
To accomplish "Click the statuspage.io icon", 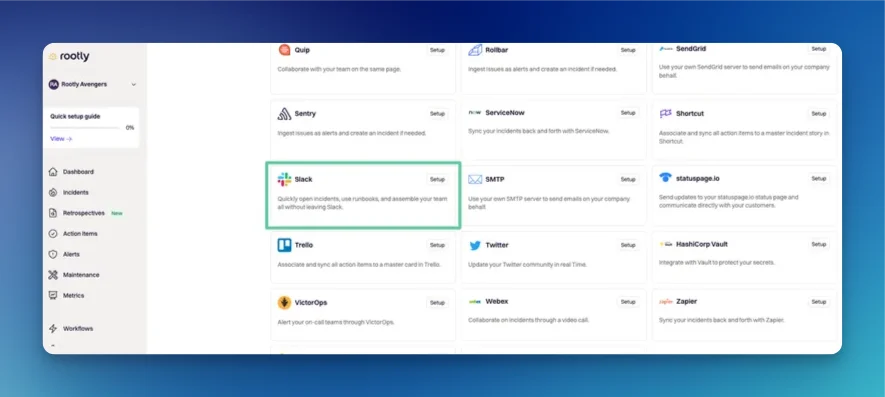I will pos(665,178).
